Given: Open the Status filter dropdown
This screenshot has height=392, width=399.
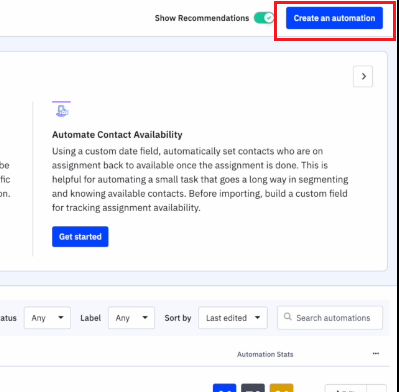Looking at the screenshot, I should coord(47,318).
